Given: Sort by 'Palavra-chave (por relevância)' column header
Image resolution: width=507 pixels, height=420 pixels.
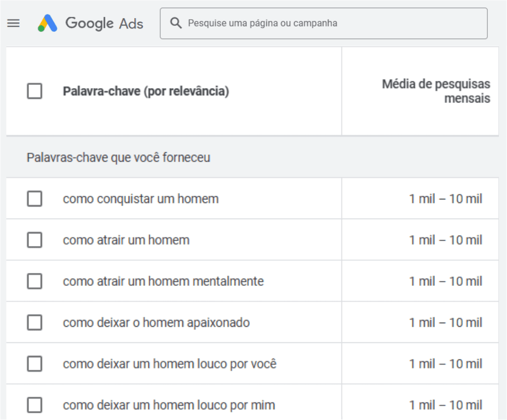Looking at the screenshot, I should point(146,92).
